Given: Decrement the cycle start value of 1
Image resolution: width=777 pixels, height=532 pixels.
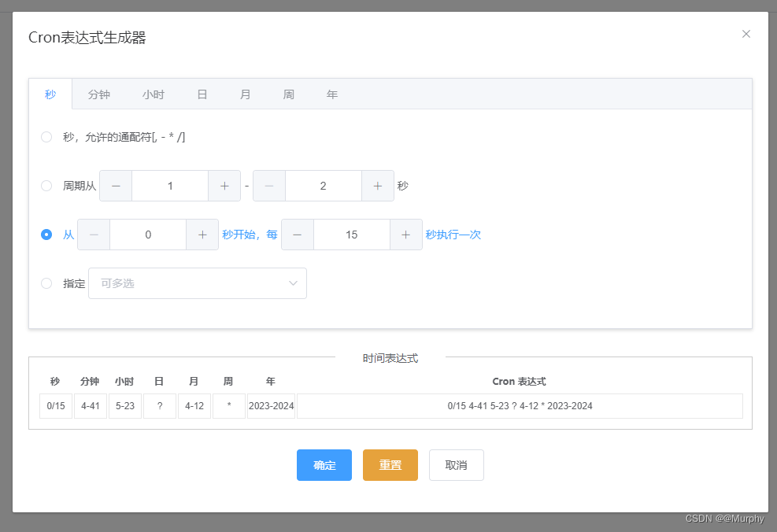Looking at the screenshot, I should (x=115, y=186).
